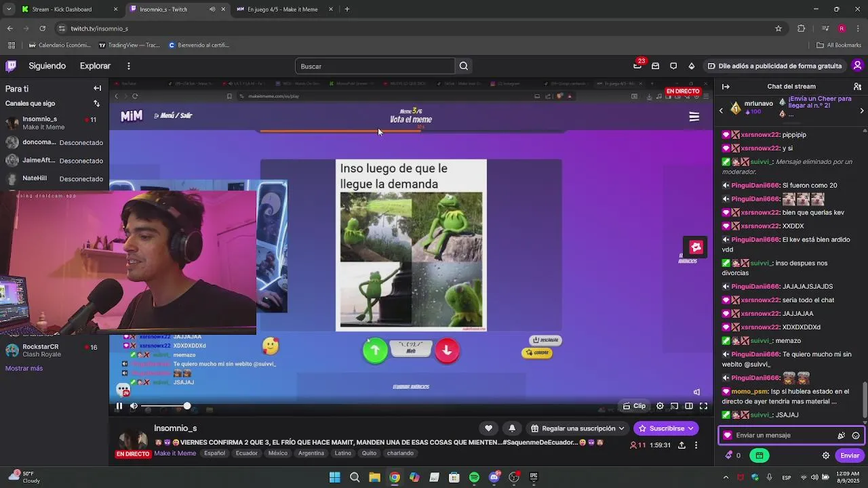Bookmark this page with the star
The width and height of the screenshot is (868, 488).
[x=778, y=28]
